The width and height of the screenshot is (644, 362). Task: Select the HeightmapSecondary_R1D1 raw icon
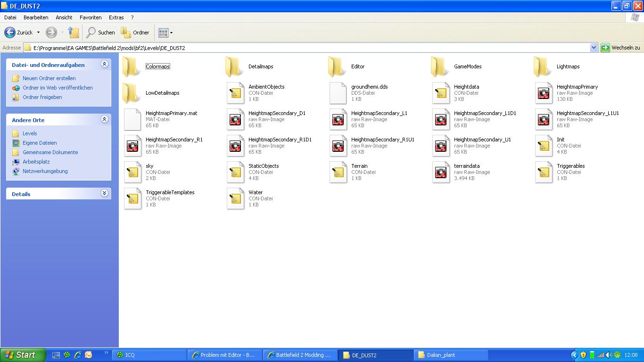235,146
